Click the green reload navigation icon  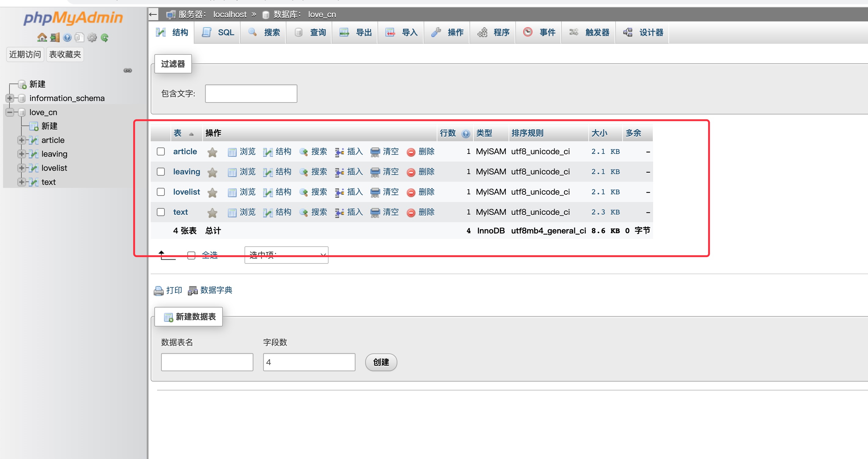[x=105, y=37]
